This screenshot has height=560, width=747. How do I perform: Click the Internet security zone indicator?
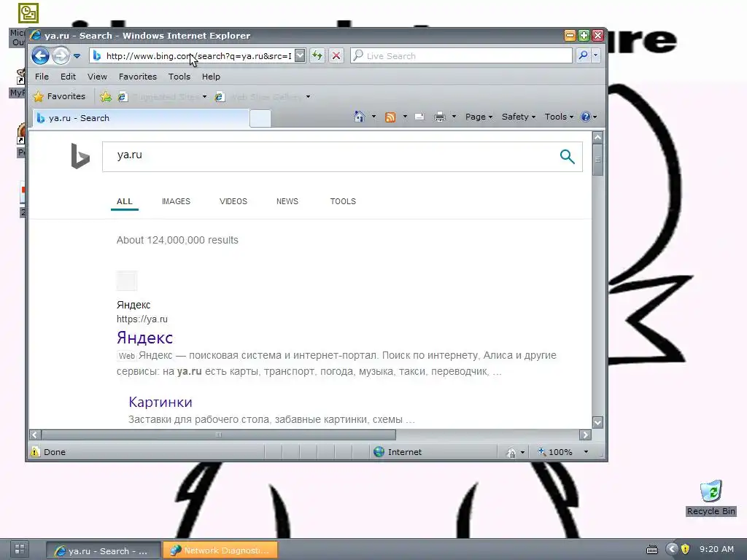[x=398, y=452]
